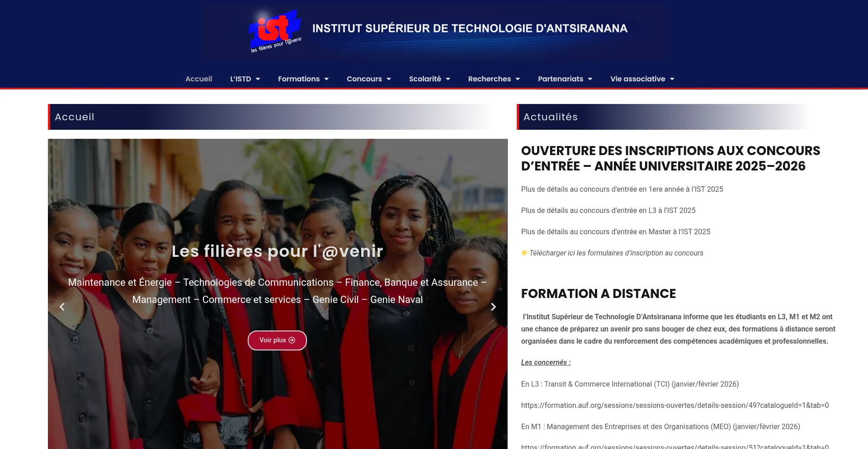Open the AUF session 49 URL
The image size is (868, 449).
(x=675, y=406)
